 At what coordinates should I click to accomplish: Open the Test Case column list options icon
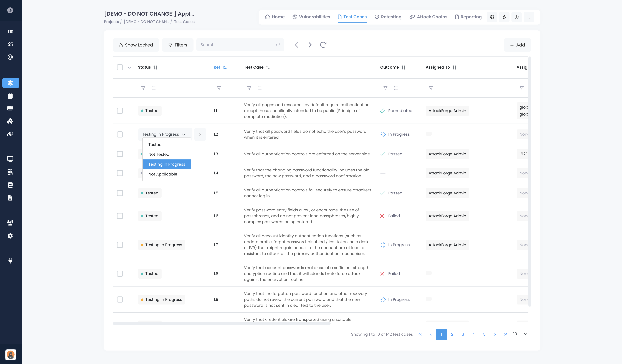[259, 88]
